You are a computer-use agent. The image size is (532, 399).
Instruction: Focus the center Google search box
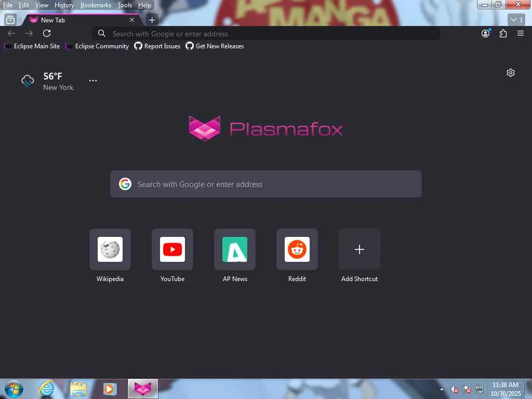coord(266,184)
